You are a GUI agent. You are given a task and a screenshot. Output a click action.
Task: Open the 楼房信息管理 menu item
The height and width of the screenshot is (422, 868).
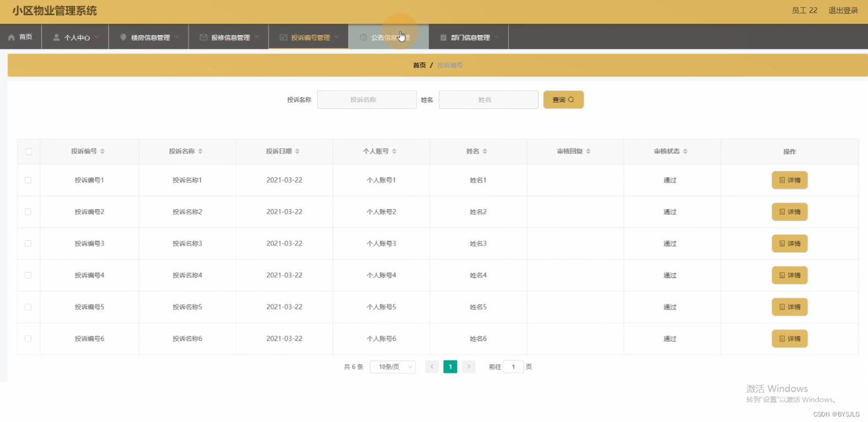149,37
